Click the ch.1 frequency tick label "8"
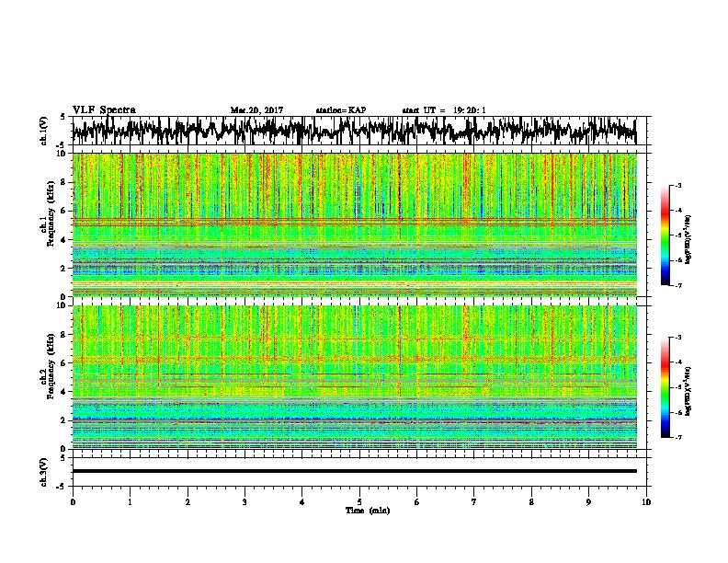The width and height of the screenshot is (728, 563). click(63, 182)
